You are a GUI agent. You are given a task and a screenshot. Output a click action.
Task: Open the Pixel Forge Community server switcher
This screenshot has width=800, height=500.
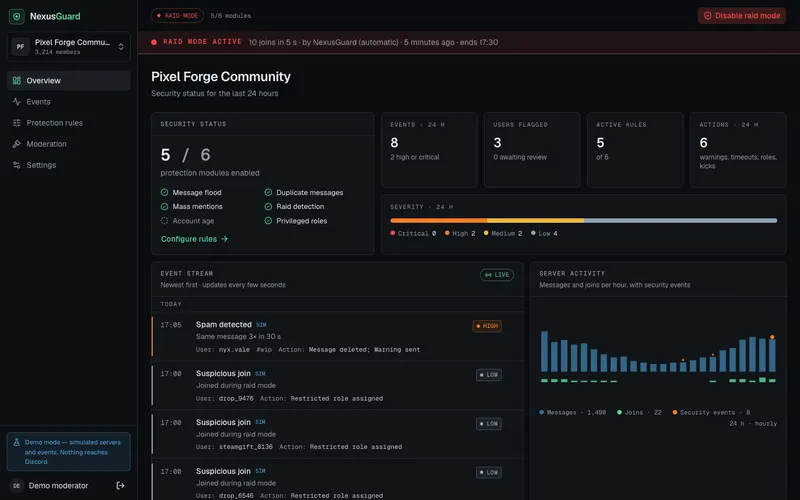tap(68, 46)
